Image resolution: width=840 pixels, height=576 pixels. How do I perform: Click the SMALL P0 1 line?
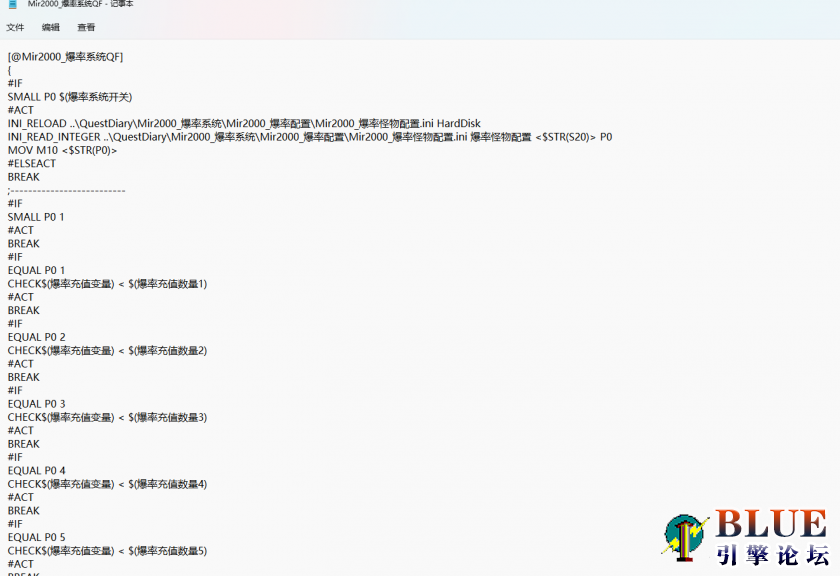pyautogui.click(x=36, y=217)
